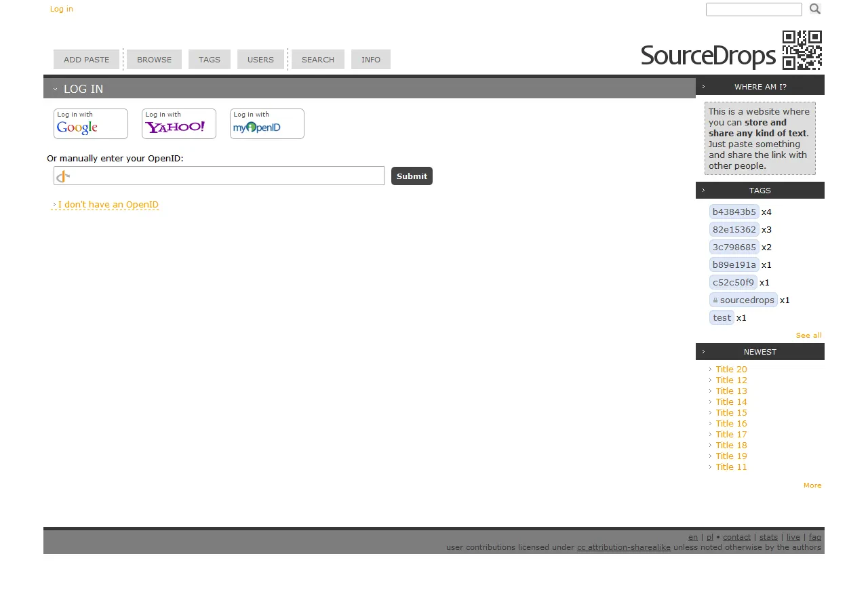Open the faq footer link
The width and height of the screenshot is (868, 613).
815,537
